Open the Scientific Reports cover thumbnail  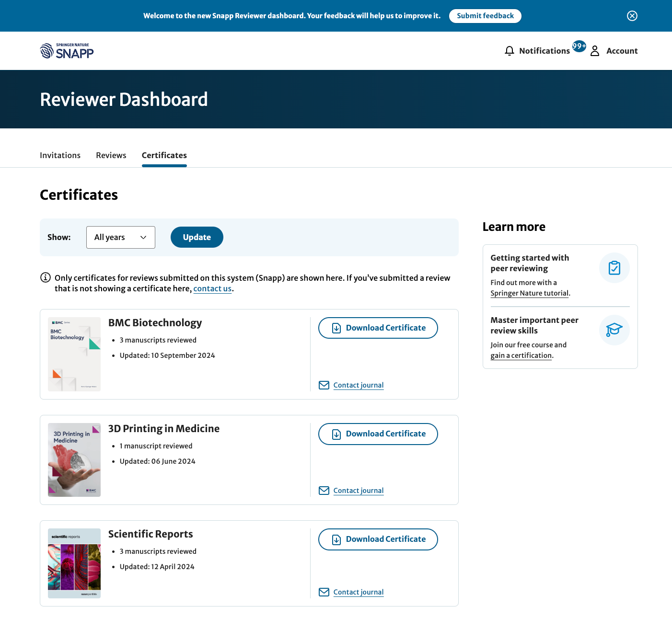point(74,563)
